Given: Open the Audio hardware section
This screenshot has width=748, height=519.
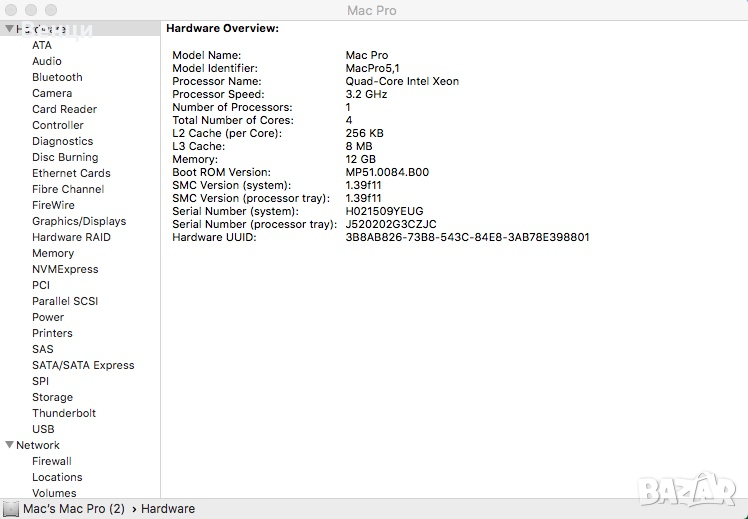Looking at the screenshot, I should click(47, 61).
